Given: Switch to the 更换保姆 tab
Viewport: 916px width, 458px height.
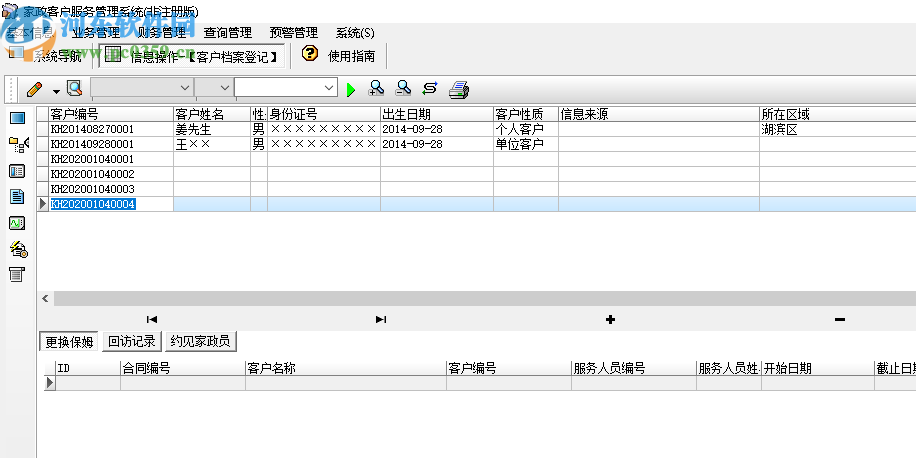Looking at the screenshot, I should point(69,342).
